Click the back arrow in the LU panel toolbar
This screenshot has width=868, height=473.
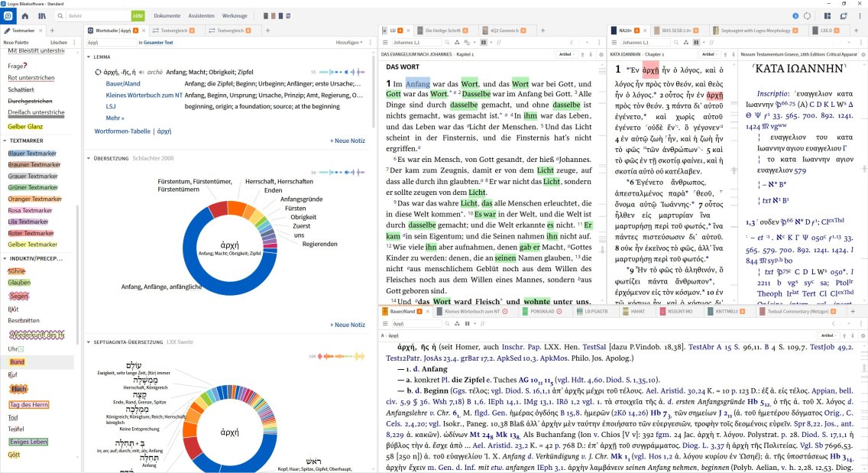point(572,43)
